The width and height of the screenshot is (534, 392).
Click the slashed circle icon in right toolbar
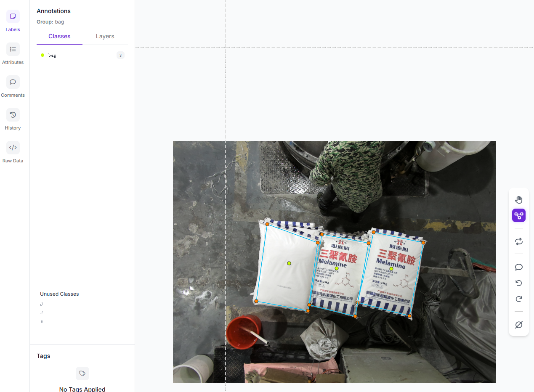click(x=519, y=325)
